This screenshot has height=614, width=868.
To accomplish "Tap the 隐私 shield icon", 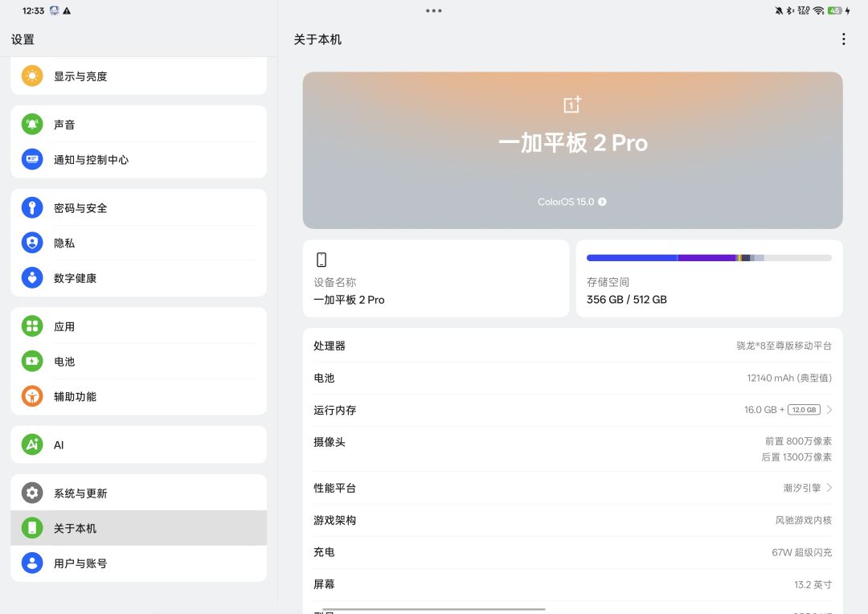I will tap(32, 243).
